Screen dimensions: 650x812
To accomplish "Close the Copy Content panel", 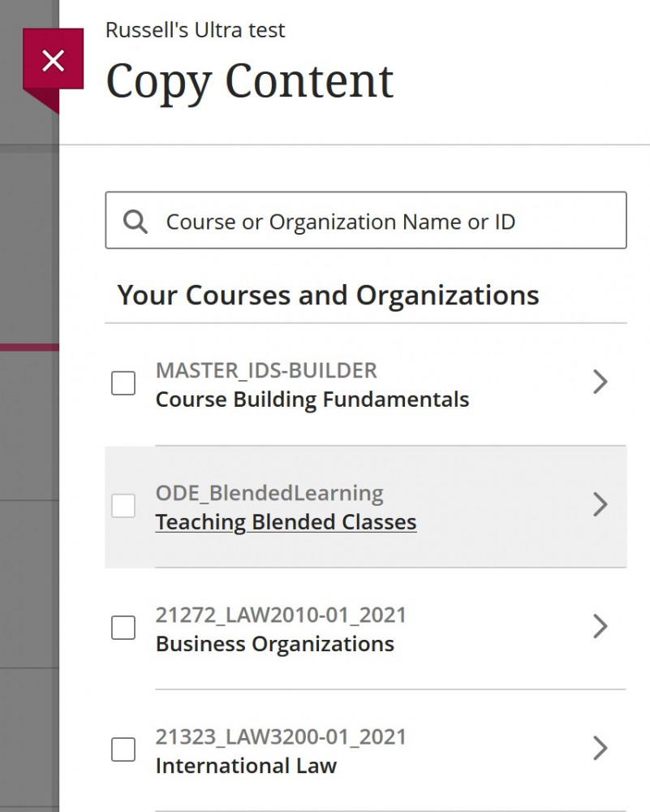I will pos(53,59).
